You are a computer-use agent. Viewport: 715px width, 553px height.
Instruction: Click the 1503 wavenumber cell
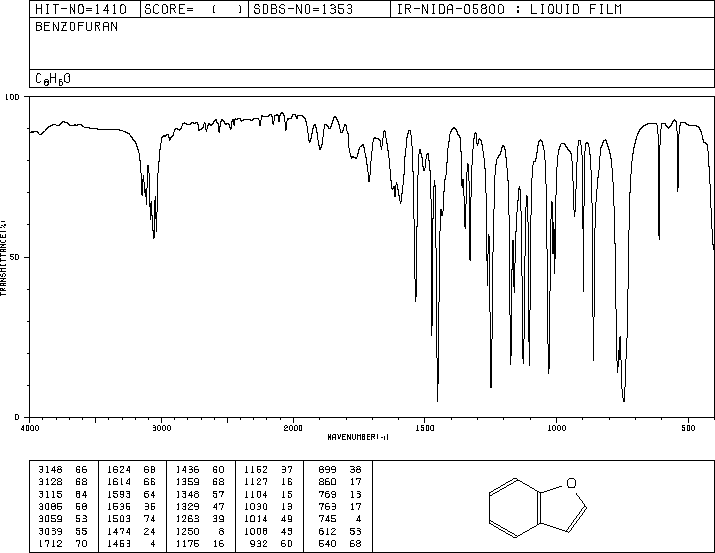tap(119, 519)
